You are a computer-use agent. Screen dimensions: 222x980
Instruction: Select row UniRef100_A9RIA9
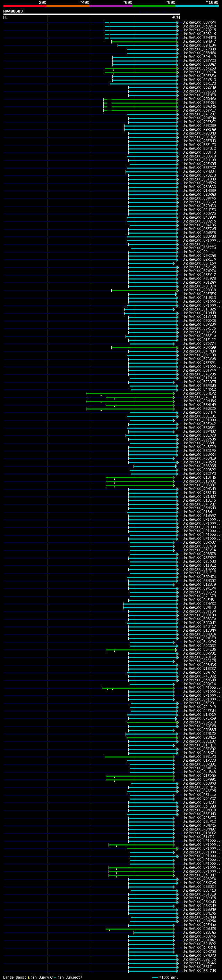(x=199, y=129)
